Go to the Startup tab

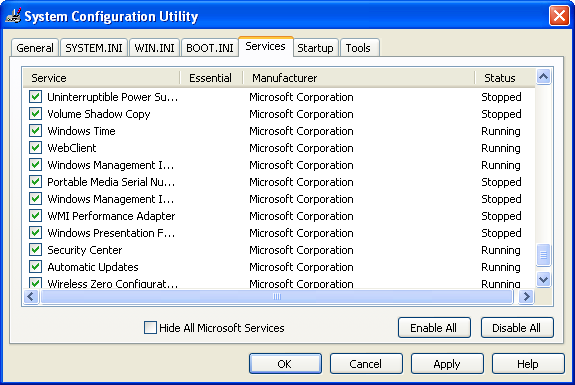tap(315, 48)
